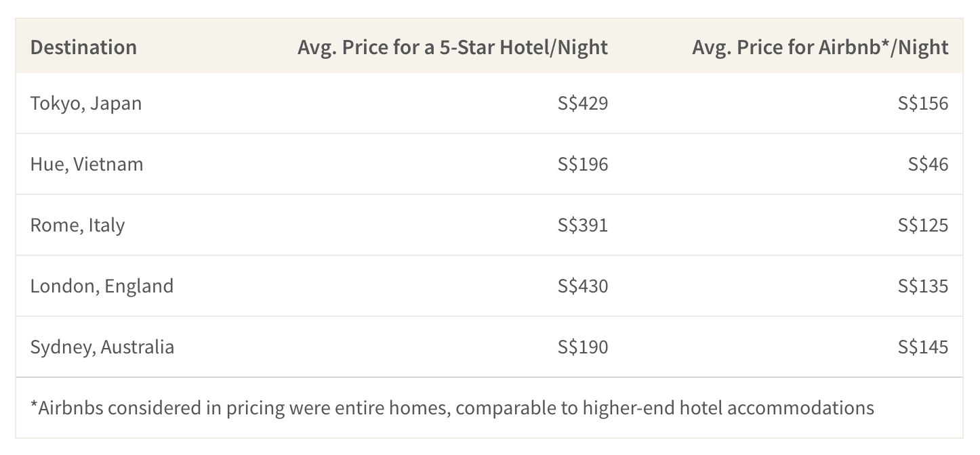Click the Destination column header
The width and height of the screenshot is (980, 455).
pos(83,47)
